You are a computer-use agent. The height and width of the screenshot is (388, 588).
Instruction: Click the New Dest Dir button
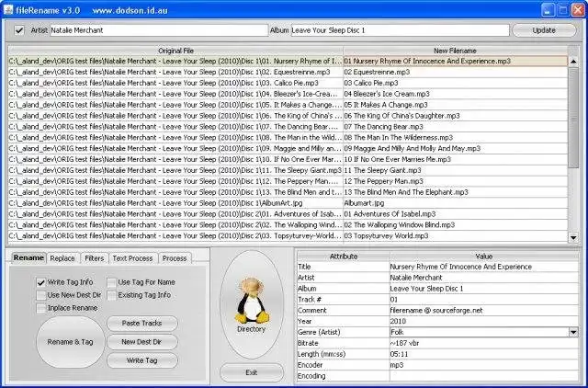pos(142,342)
